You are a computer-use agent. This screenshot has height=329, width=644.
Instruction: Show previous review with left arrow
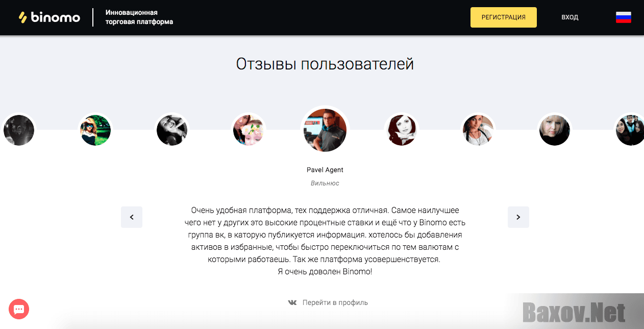click(132, 217)
